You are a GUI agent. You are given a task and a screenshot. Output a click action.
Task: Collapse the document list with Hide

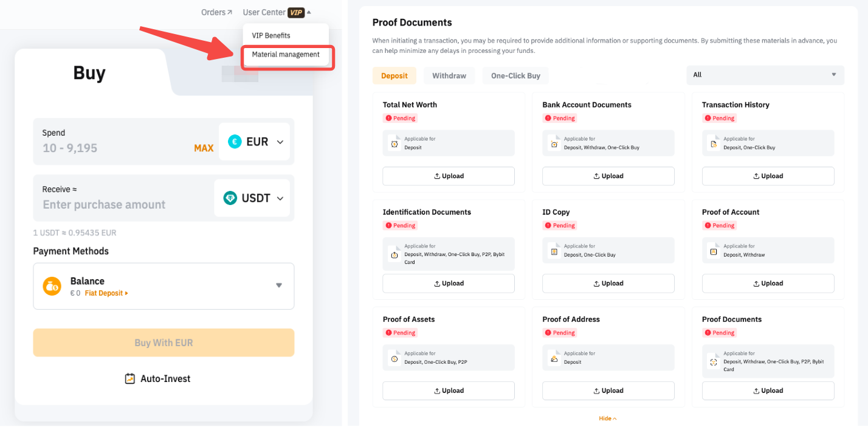(x=607, y=418)
